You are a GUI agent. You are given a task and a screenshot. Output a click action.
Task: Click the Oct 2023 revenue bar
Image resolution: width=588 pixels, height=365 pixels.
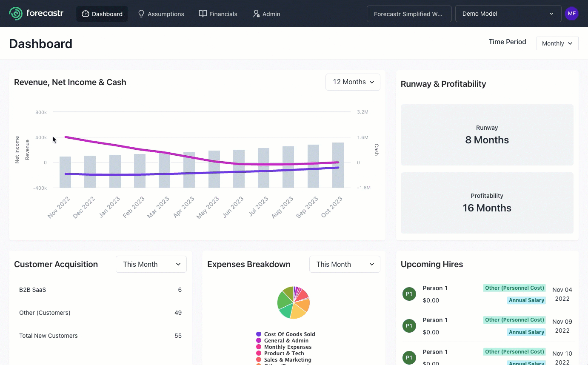click(338, 165)
